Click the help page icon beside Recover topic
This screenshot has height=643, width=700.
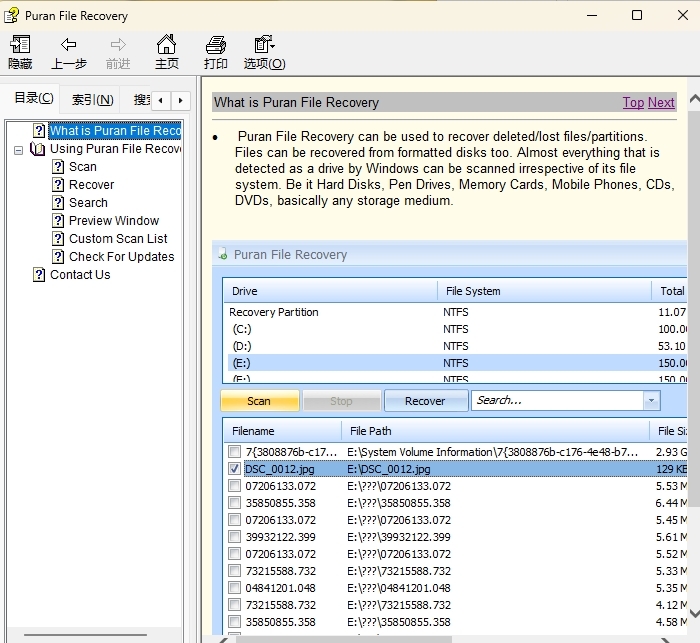click(x=58, y=184)
